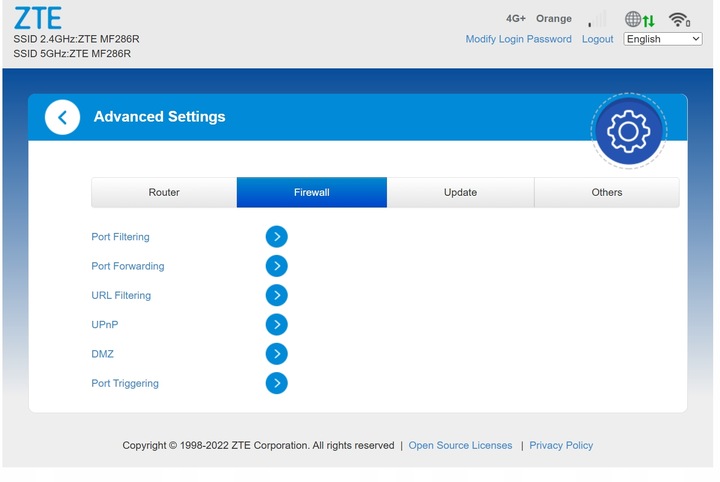The height and width of the screenshot is (482, 720).
Task: Open Port Forwarding using its arrow button
Action: (x=276, y=266)
